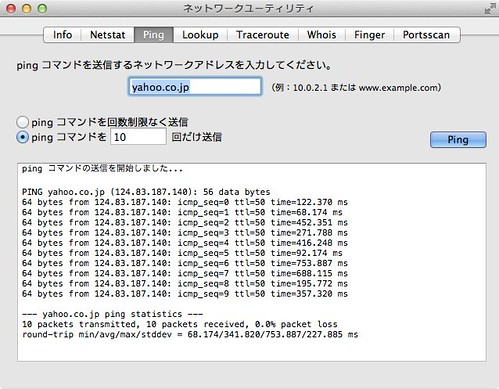The image size is (499, 389).
Task: Click the icmp_seq=6 time=753.887 ms line
Action: pyautogui.click(x=185, y=263)
